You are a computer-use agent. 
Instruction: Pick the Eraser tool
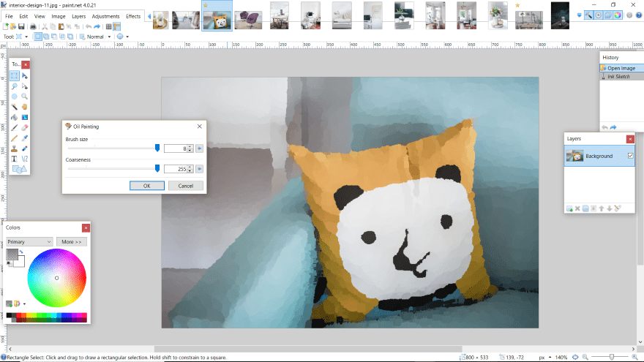click(x=25, y=127)
